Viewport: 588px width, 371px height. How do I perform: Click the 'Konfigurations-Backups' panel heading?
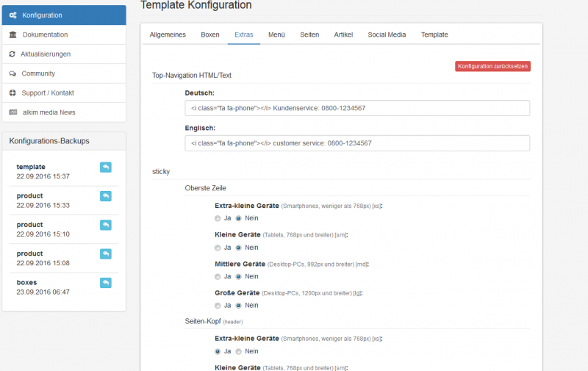[x=49, y=141]
